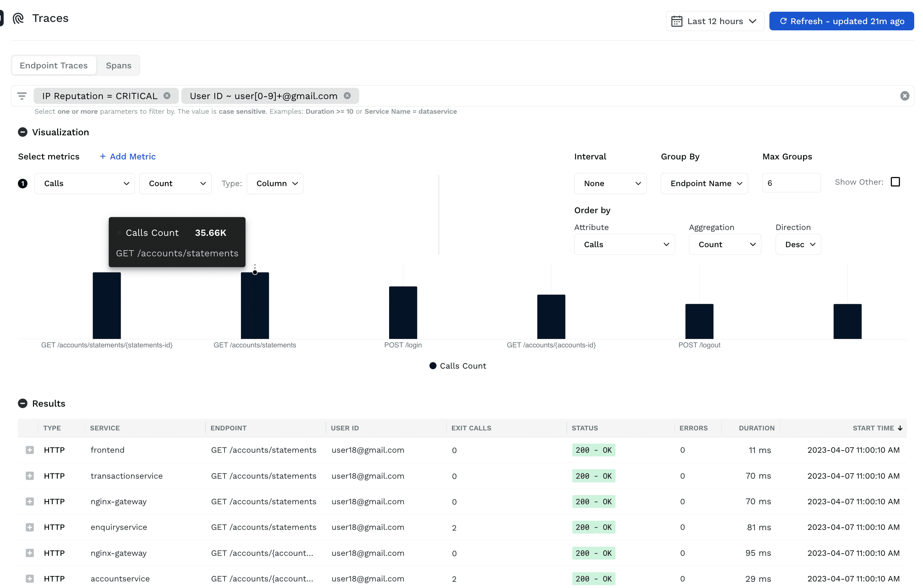Click the Max Groups input field
Image resolution: width=923 pixels, height=588 pixels.
click(x=791, y=183)
